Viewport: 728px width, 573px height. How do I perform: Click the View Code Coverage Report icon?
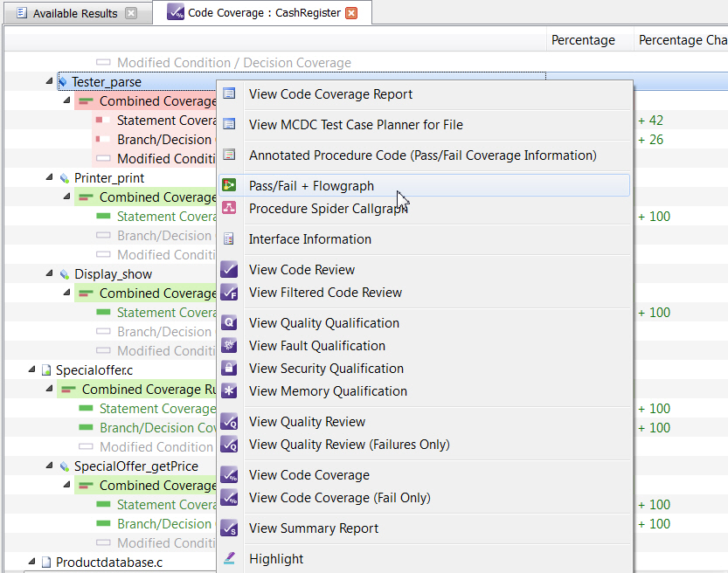point(229,94)
